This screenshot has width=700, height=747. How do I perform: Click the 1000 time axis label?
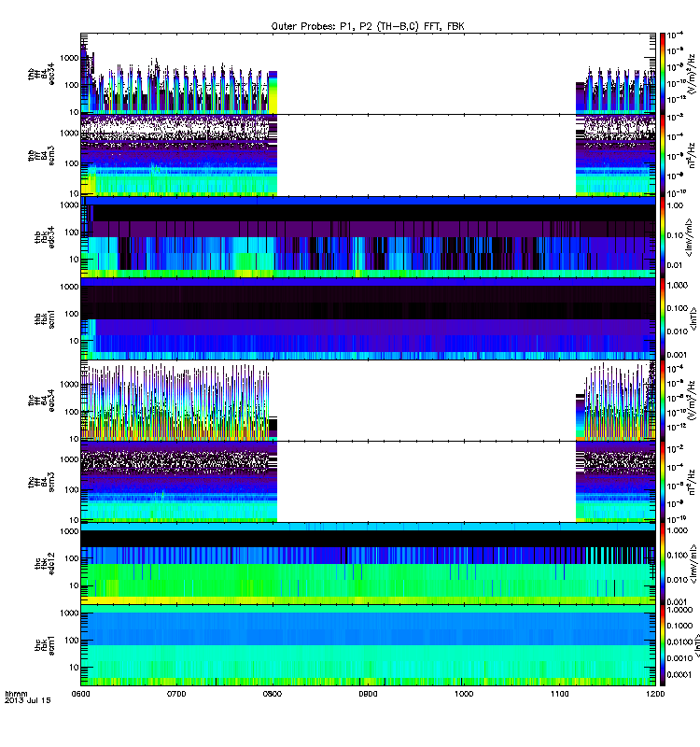tap(464, 694)
